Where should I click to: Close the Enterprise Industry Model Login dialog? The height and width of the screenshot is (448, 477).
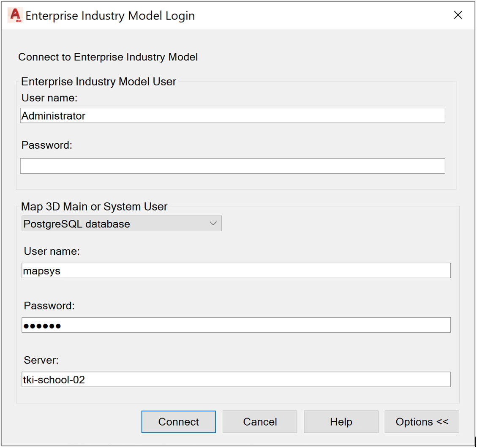click(458, 15)
